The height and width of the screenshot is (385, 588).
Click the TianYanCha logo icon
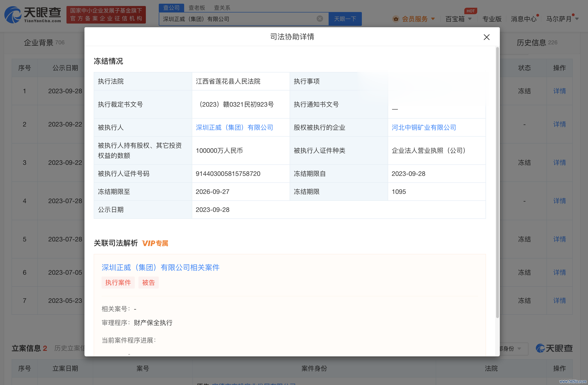[x=13, y=15]
